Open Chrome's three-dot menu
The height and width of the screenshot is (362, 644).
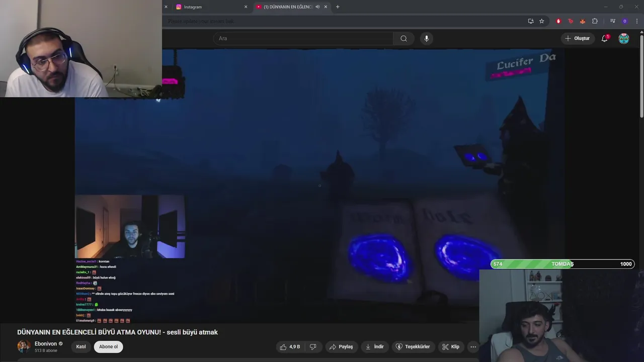coord(637,21)
